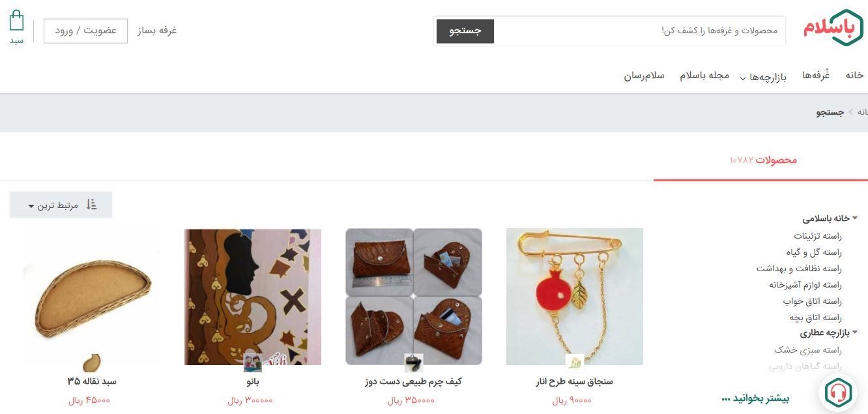868x414 pixels.
Task: Open seller avatar under کیف چرم product
Action: point(413,362)
